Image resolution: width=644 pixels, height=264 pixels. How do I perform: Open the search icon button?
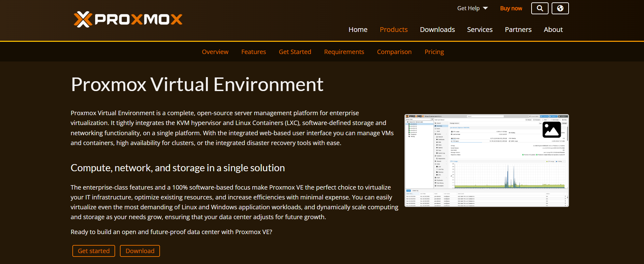[x=540, y=8]
